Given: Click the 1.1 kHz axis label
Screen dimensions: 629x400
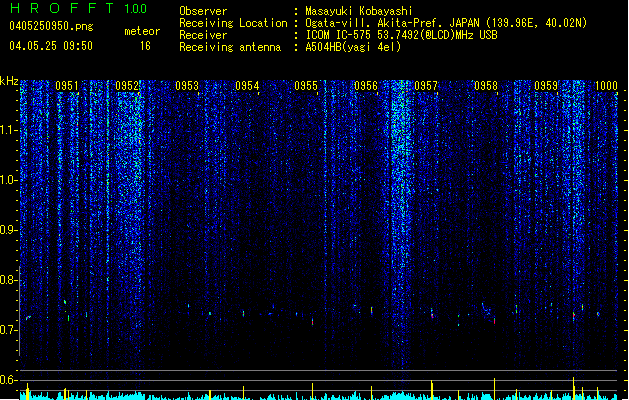Looking at the screenshot, I should pyautogui.click(x=8, y=130).
